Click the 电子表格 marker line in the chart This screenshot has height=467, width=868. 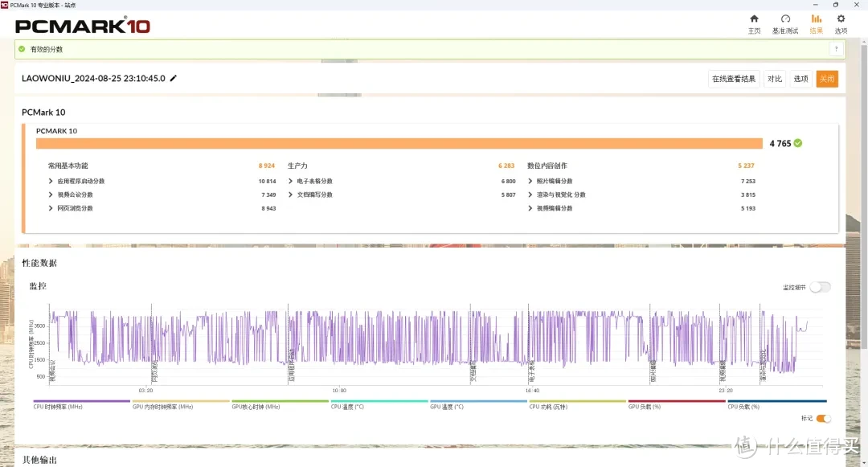pos(529,343)
